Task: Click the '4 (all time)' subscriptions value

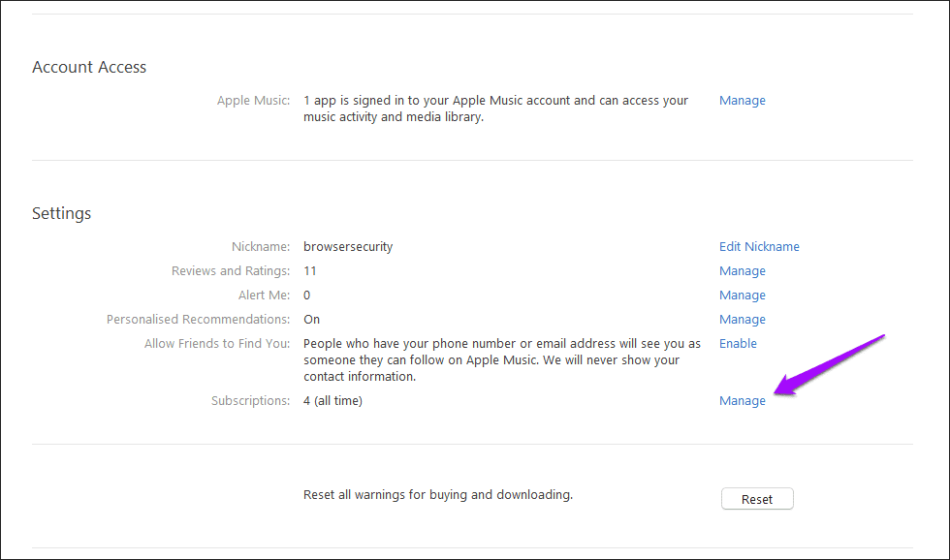Action: (x=332, y=401)
